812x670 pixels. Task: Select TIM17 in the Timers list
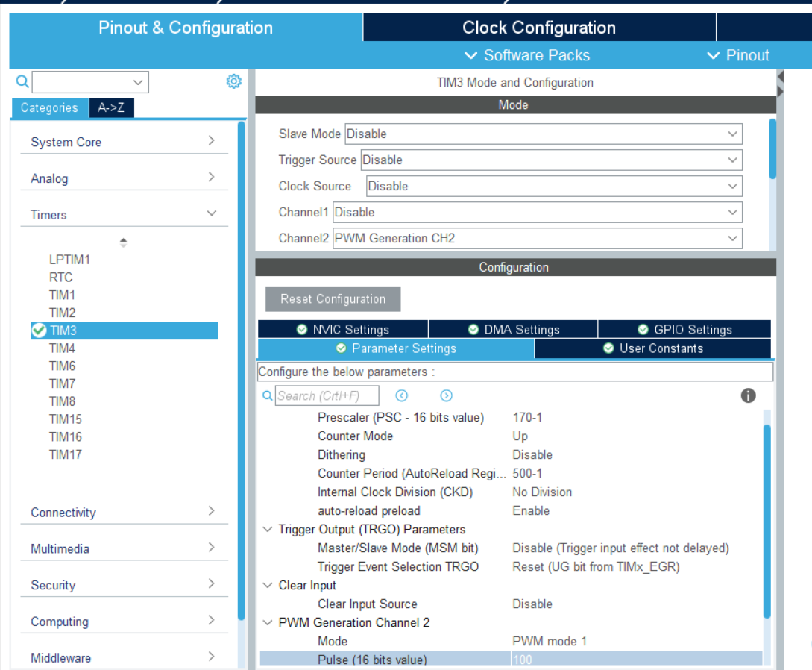66,454
